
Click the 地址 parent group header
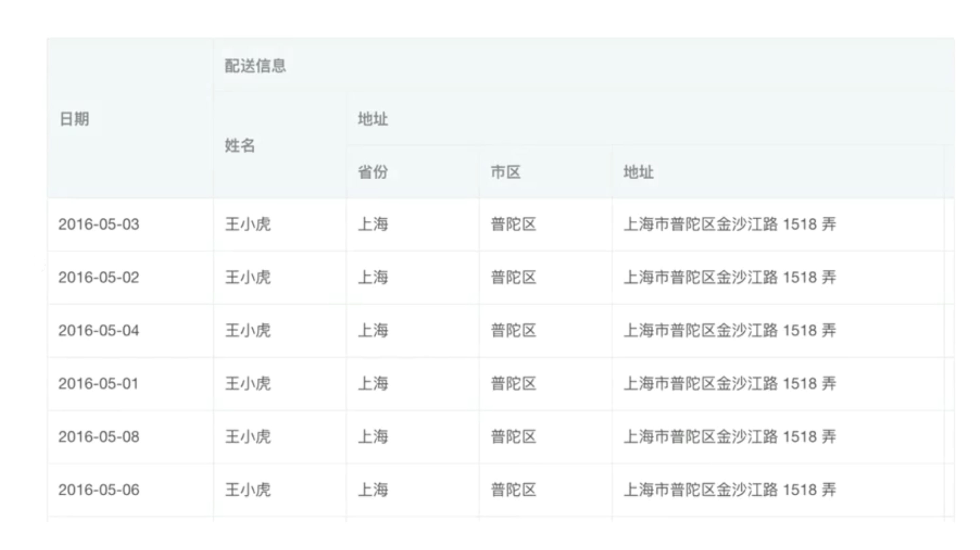pyautogui.click(x=373, y=119)
